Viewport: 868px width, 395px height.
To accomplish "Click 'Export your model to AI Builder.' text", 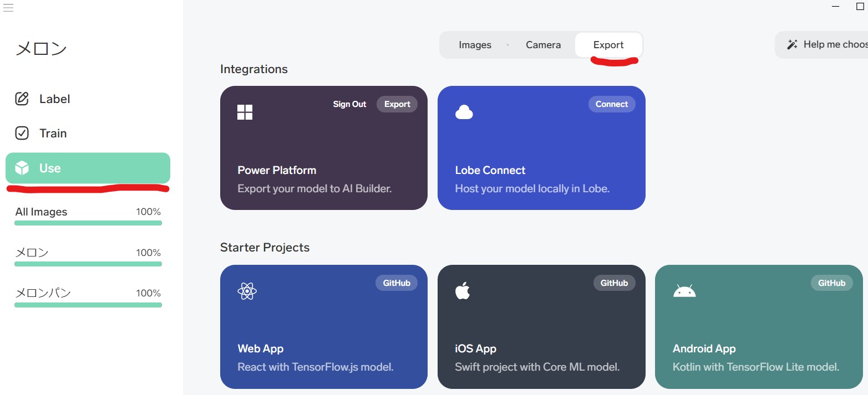I will [314, 189].
